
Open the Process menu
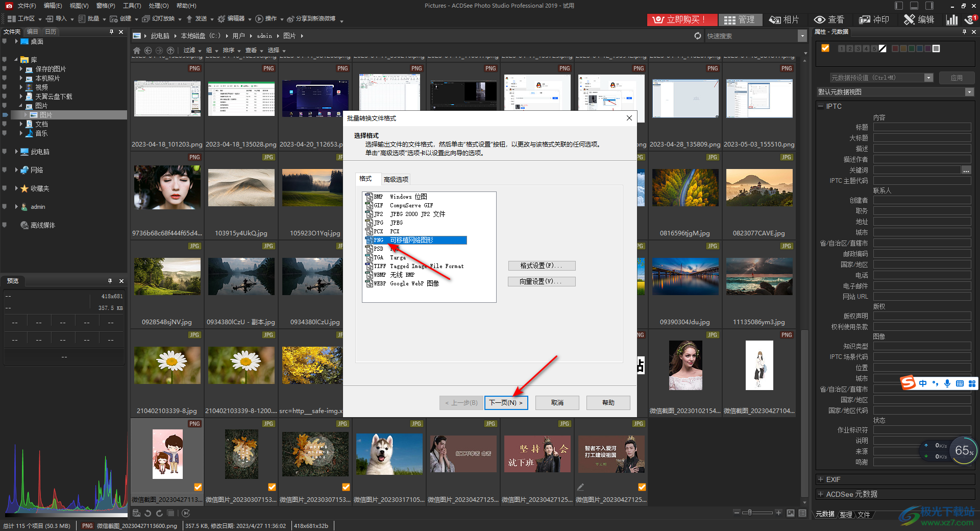tap(158, 6)
